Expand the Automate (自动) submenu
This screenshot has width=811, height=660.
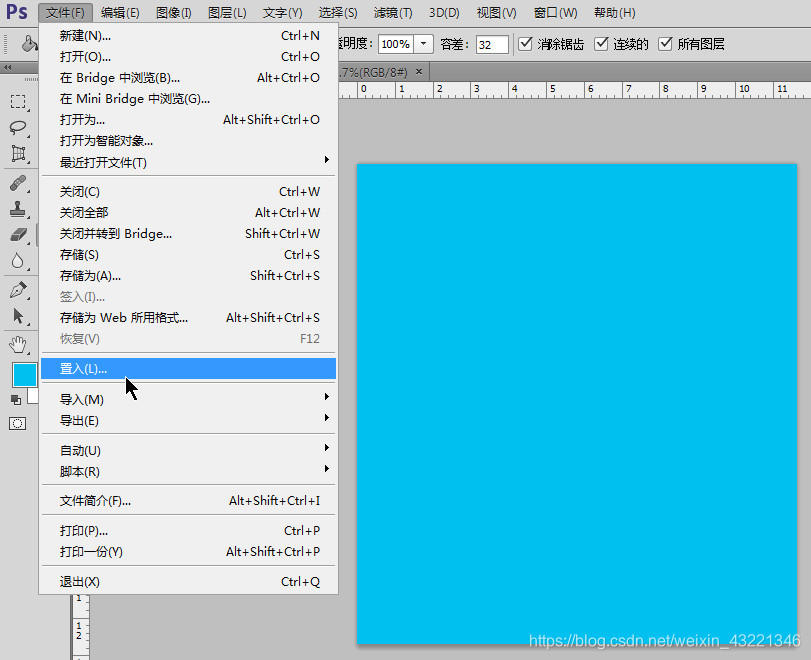click(188, 450)
